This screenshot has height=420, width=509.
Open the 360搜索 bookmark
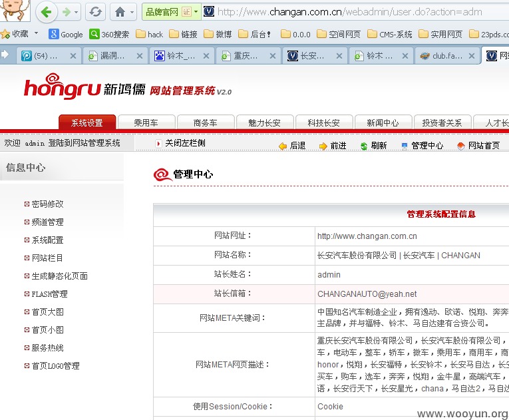click(x=109, y=34)
